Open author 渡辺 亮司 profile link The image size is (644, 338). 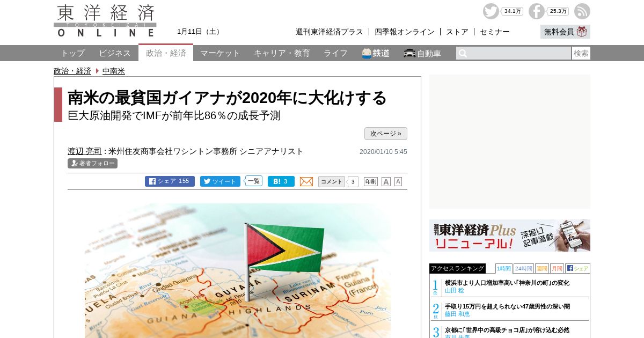[x=85, y=151]
